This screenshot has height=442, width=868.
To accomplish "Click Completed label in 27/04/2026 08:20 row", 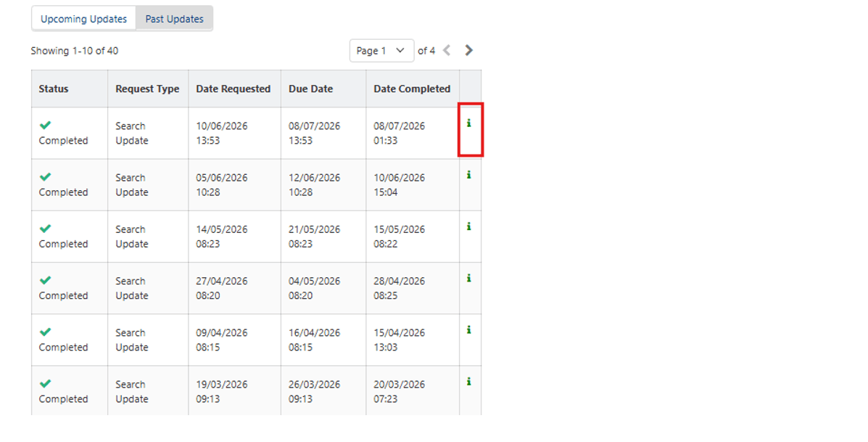I will tap(63, 296).
